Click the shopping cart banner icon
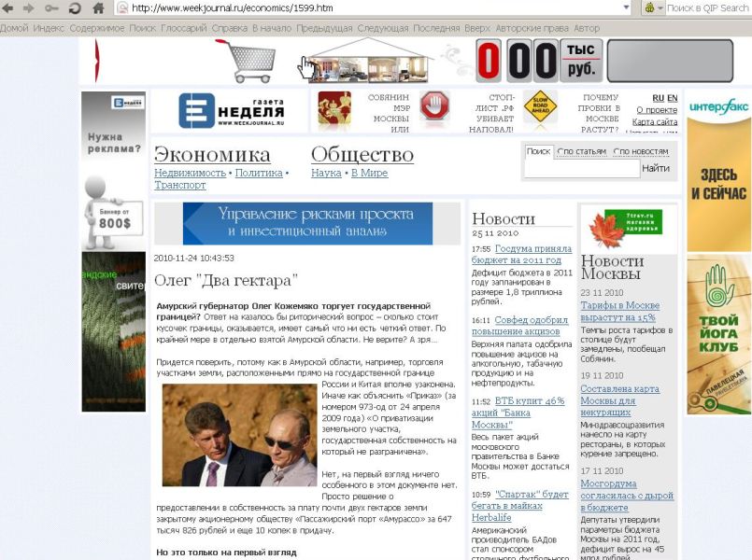The height and width of the screenshot is (560, 752). (245, 61)
